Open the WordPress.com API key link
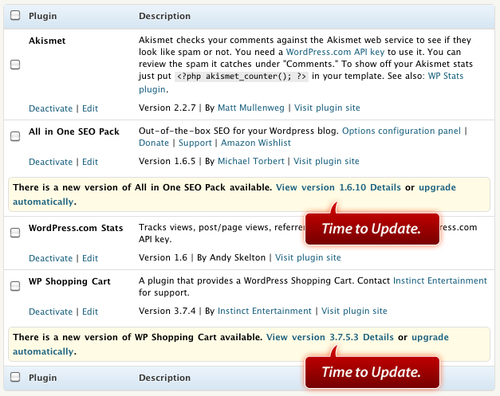 point(335,52)
